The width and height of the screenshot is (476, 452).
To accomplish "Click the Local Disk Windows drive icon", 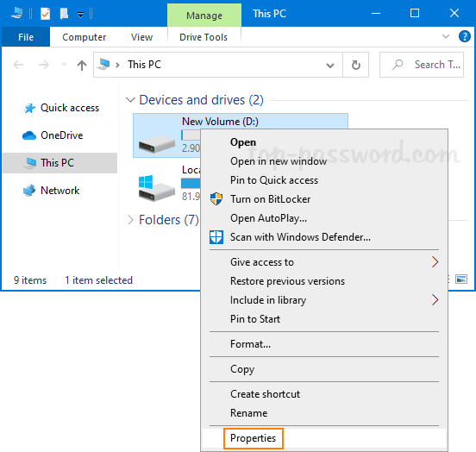I will tap(157, 188).
